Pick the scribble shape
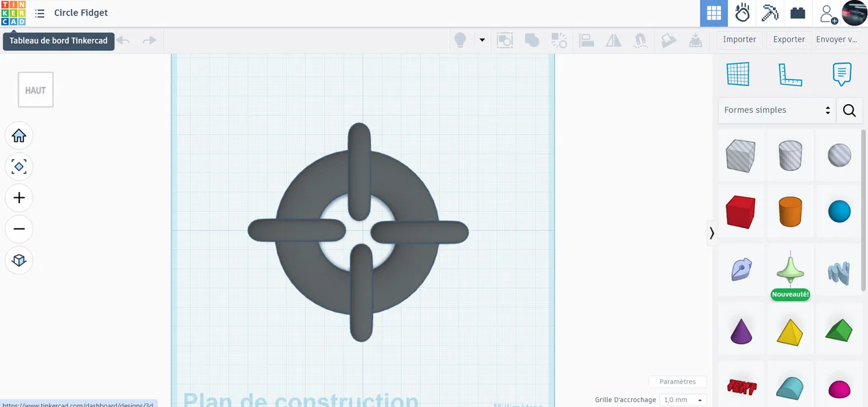Screen dimensions: 868x407 pos(740,269)
